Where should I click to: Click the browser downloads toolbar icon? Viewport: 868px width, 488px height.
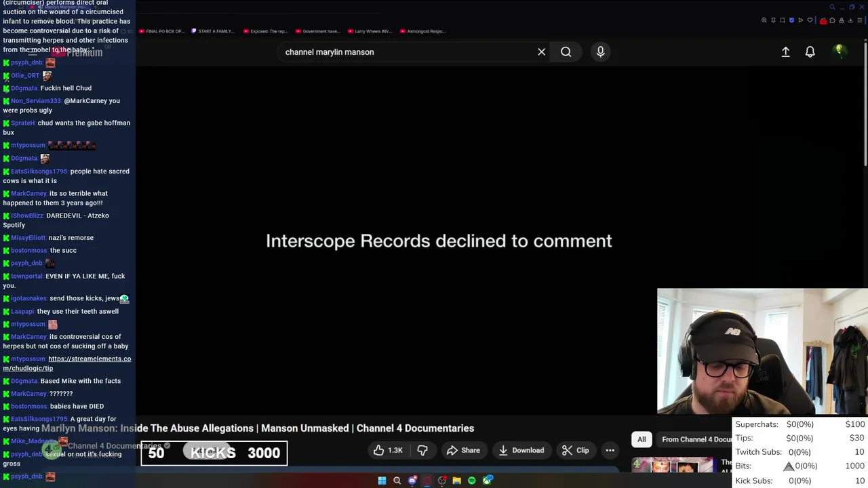coord(850,20)
